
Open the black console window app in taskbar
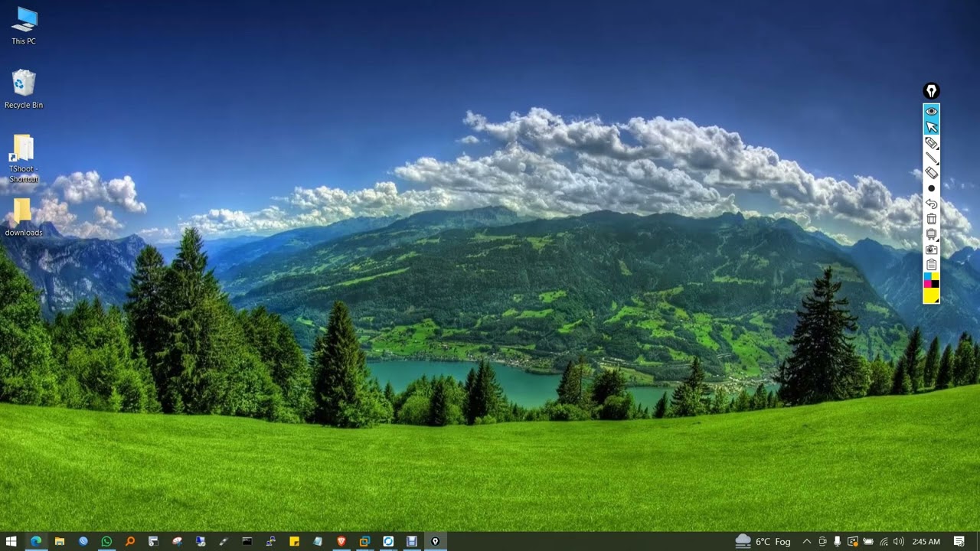coord(247,541)
